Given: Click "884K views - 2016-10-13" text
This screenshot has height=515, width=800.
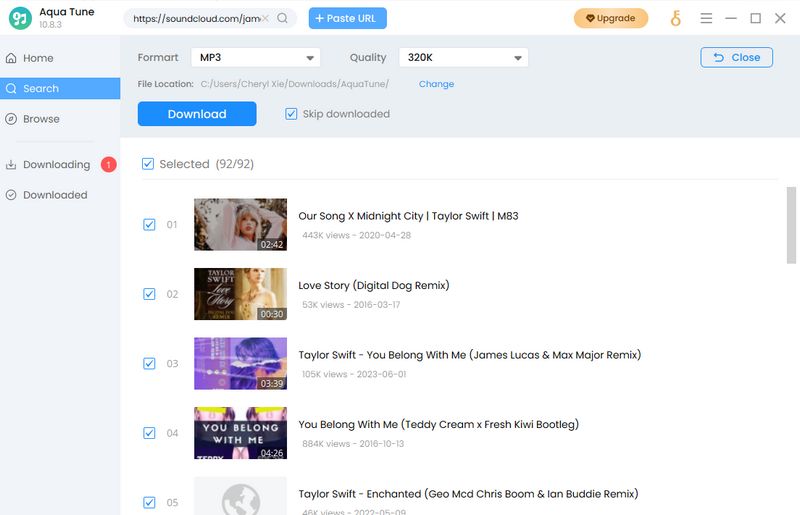Looking at the screenshot, I should (x=353, y=444).
